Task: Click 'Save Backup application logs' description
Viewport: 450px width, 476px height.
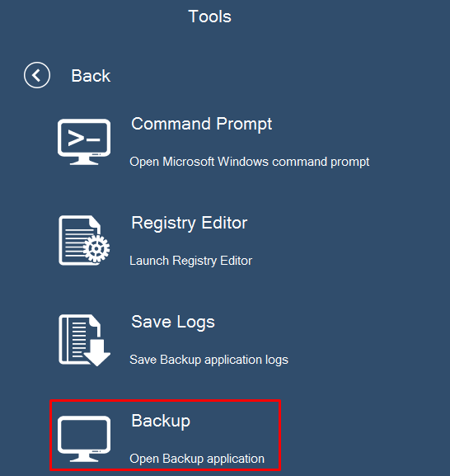Action: [209, 360]
